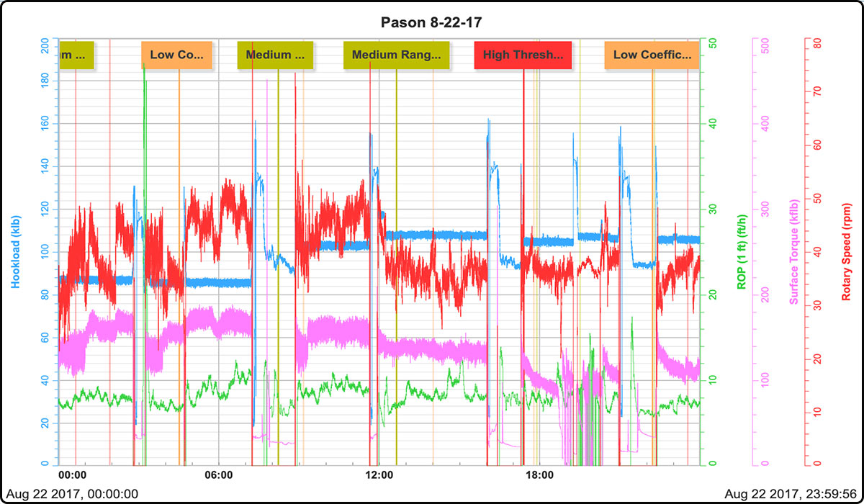Click the 50 tick on Rotary Speed axis

click(817, 198)
